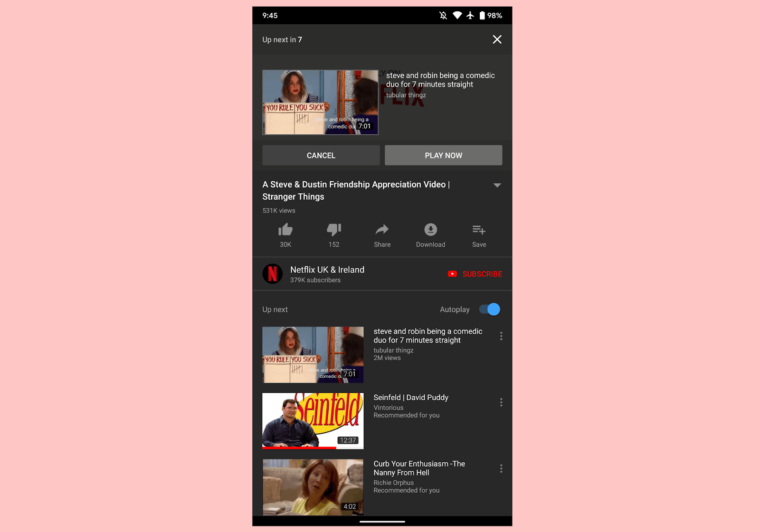
Task: Open three-dot menu on steve and robin video
Action: pyautogui.click(x=501, y=336)
